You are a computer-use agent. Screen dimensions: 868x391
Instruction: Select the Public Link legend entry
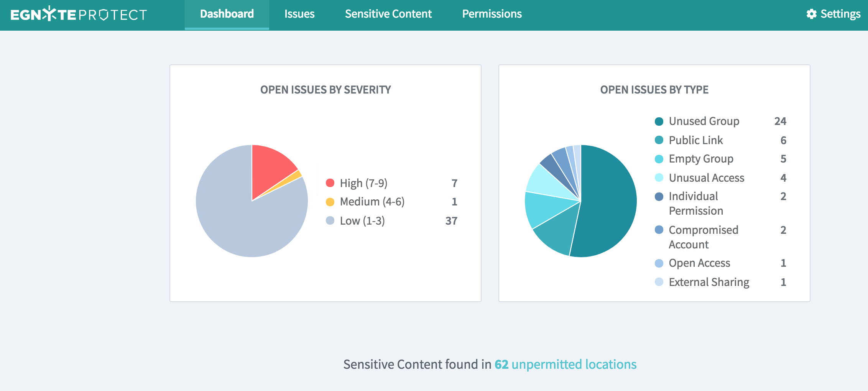695,140
